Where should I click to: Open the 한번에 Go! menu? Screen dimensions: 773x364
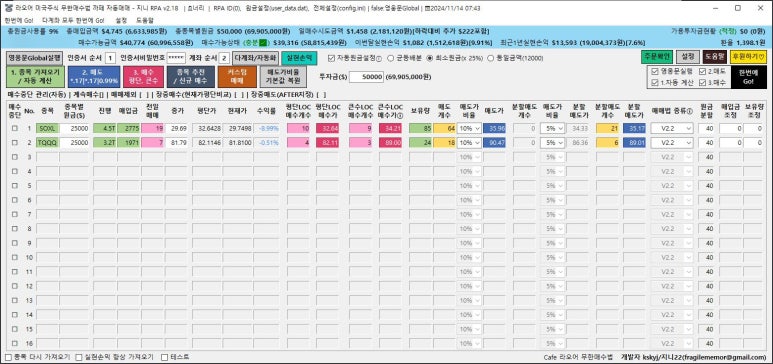pyautogui.click(x=19, y=21)
